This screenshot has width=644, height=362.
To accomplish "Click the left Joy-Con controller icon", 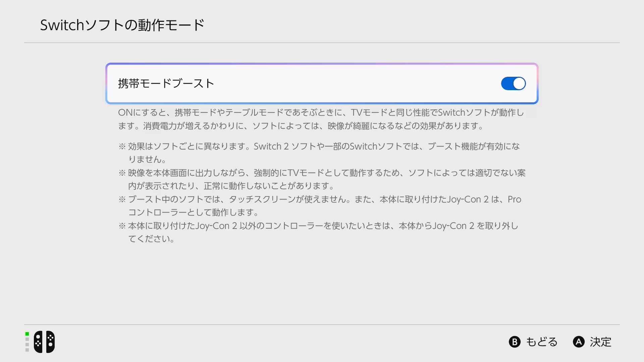I will point(39,342).
